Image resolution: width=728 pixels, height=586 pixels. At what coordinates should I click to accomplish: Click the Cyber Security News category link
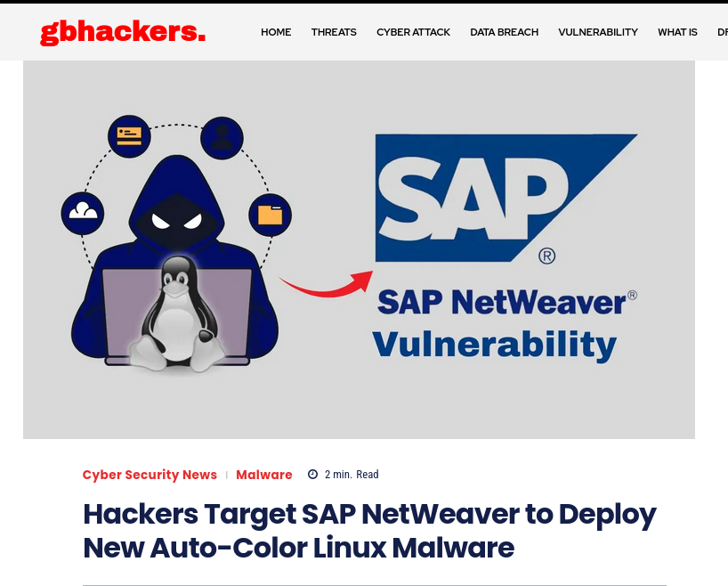(x=150, y=475)
